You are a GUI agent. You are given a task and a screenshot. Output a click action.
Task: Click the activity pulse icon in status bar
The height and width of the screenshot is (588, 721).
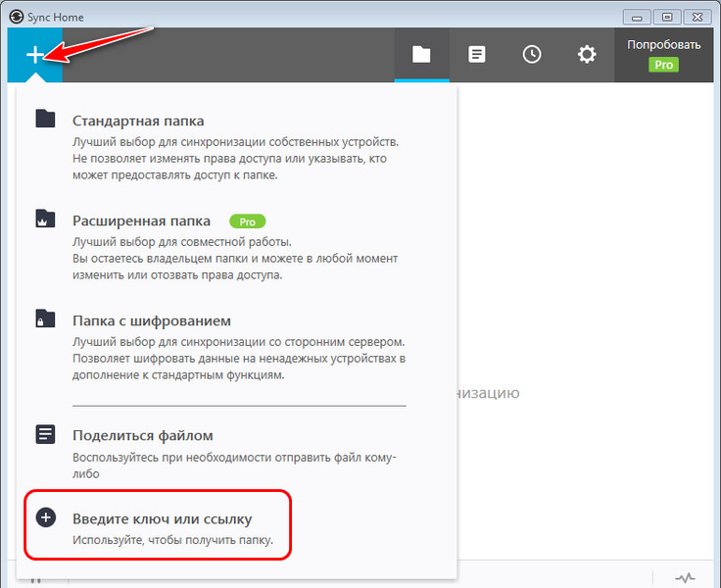(685, 577)
